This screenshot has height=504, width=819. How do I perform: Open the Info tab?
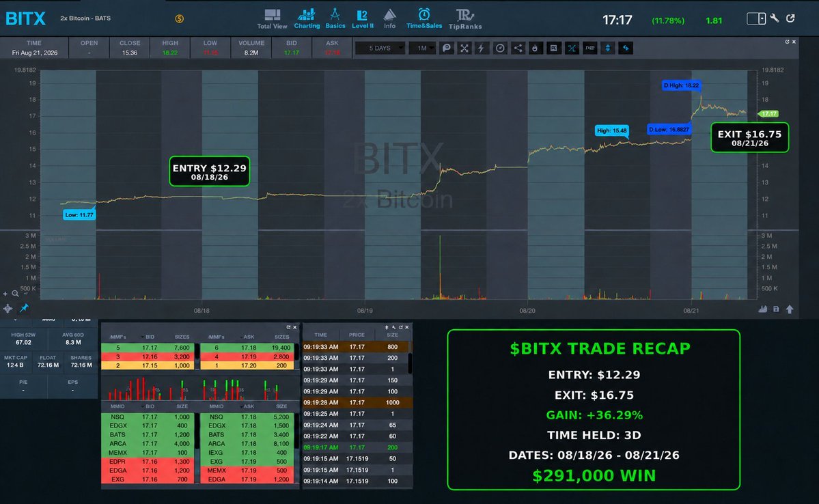tap(389, 19)
